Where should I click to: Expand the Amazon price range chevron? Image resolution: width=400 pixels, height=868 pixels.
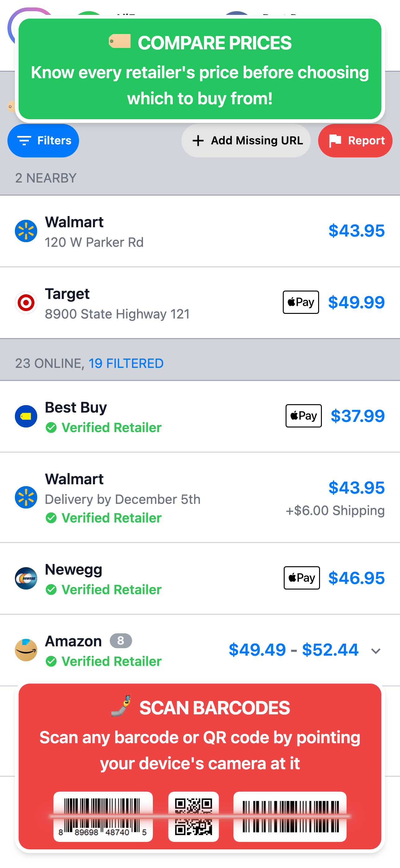coord(376,651)
